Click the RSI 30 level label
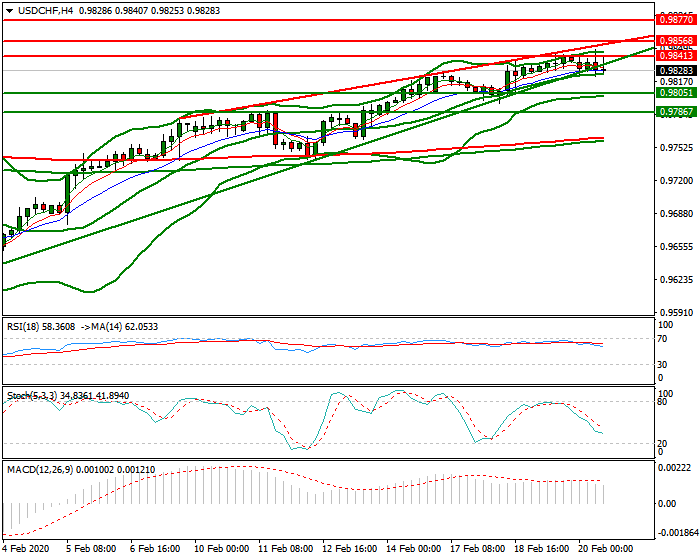The image size is (700, 560). [x=662, y=365]
